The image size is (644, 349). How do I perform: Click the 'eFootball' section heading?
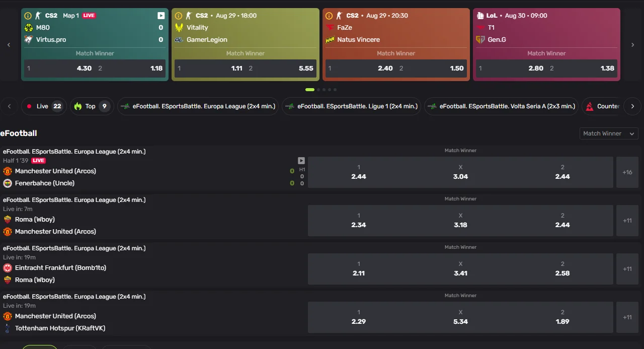pyautogui.click(x=19, y=133)
